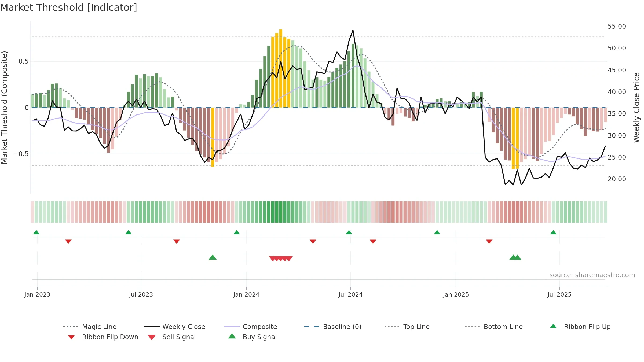
Task: Click the Weekly Close peak near Jul 2024
Action: coord(353,31)
